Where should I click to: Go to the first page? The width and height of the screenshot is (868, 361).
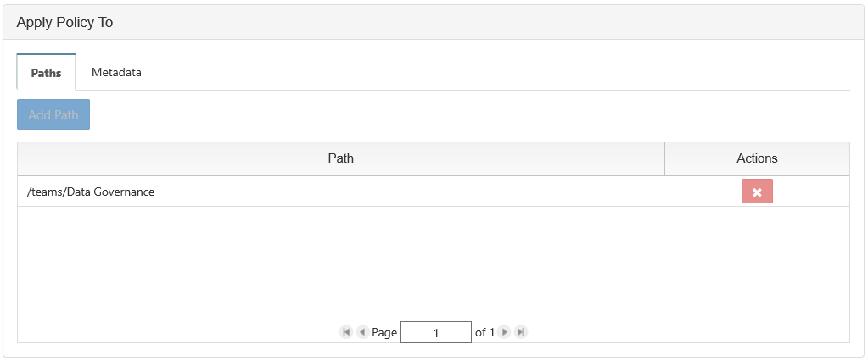click(346, 333)
